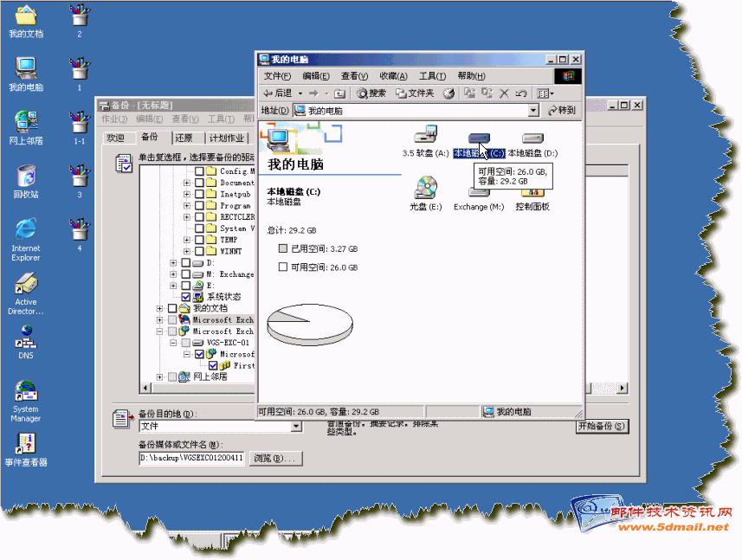
Task: Select the local disk (D:) drive icon
Action: pyautogui.click(x=532, y=138)
